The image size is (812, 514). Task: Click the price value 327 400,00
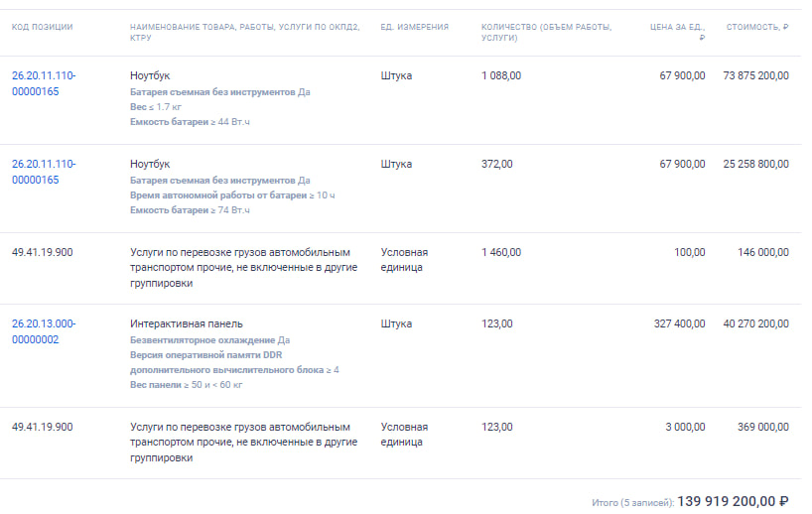679,324
